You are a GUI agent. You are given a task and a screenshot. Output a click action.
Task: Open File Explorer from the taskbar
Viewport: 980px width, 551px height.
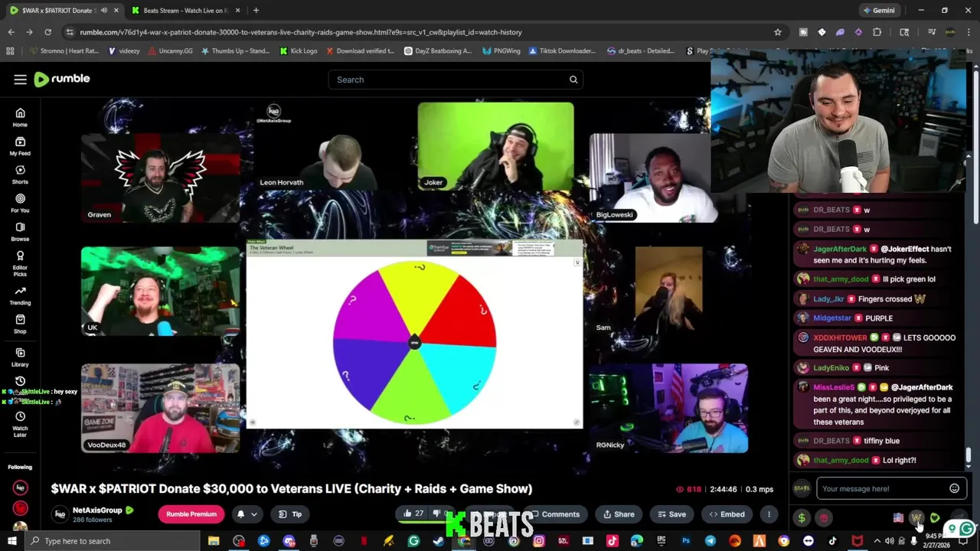(x=214, y=541)
